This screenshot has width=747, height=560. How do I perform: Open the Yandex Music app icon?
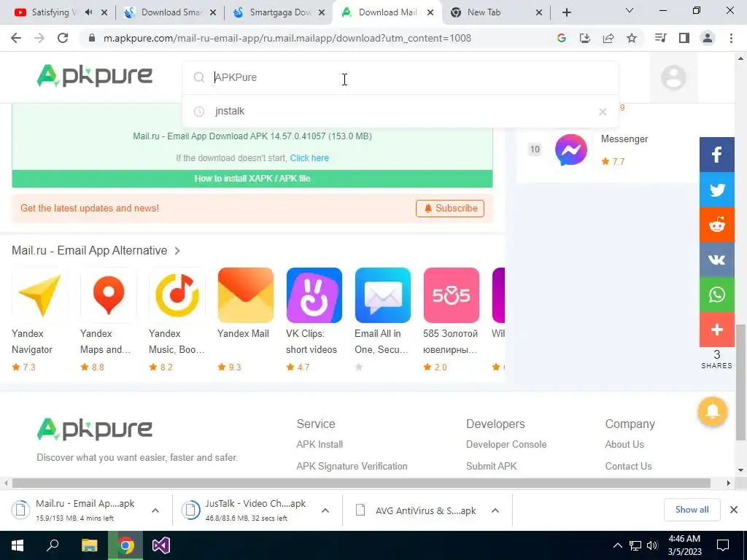tap(177, 295)
